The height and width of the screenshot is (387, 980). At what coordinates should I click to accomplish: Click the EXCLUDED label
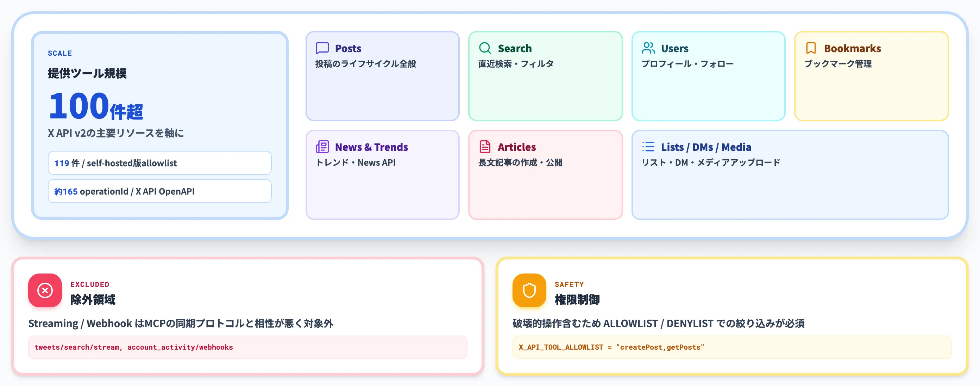[90, 284]
